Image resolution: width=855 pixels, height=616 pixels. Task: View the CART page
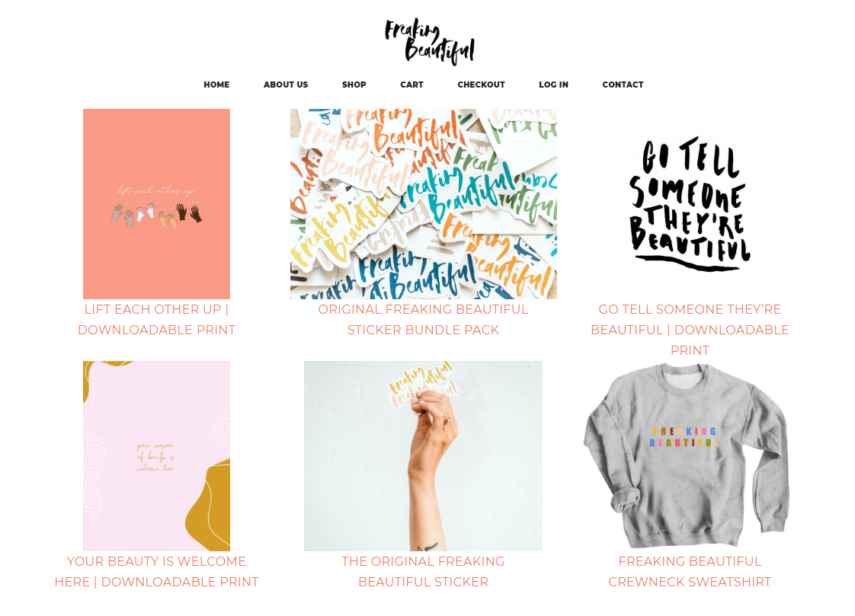[x=411, y=85]
